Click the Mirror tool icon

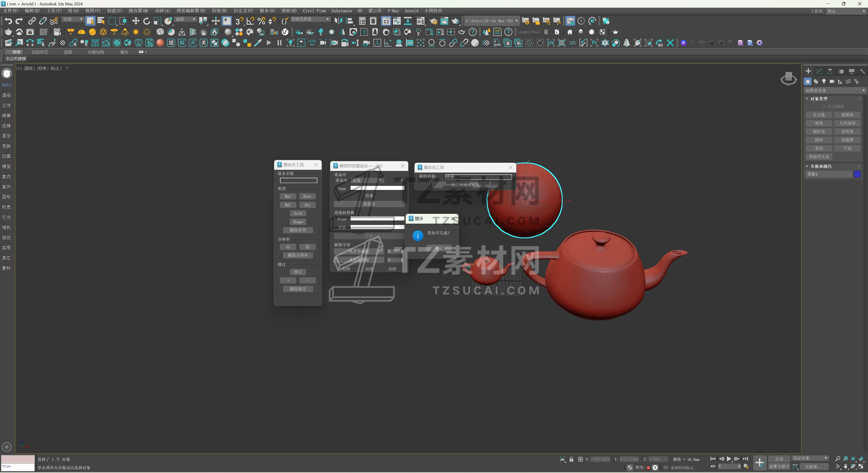(x=338, y=21)
